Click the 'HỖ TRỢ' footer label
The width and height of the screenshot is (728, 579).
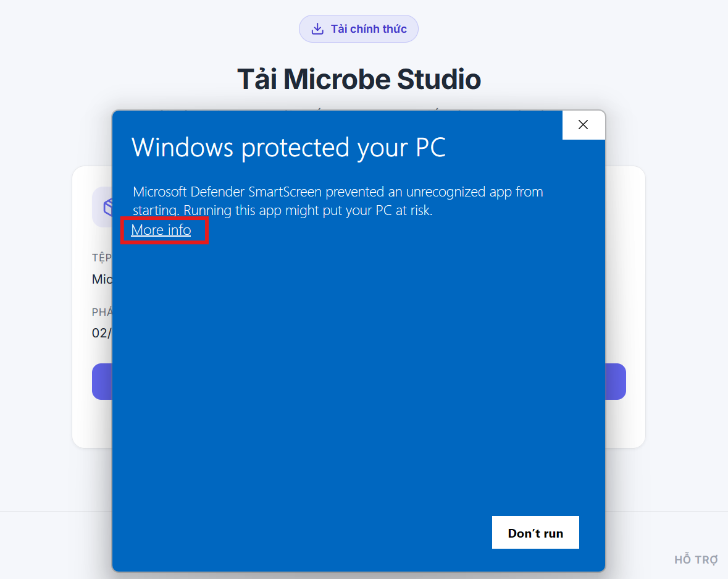click(x=696, y=559)
